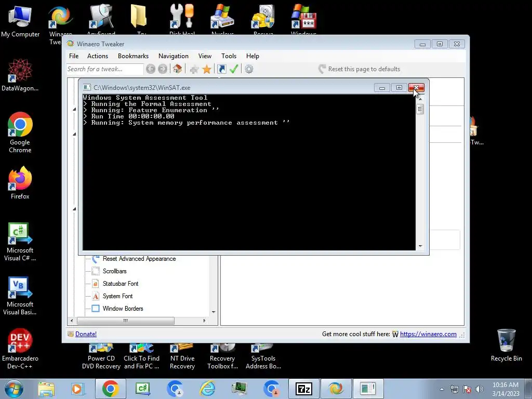Click the Action Center flag tray icon
Image resolution: width=532 pixels, height=399 pixels.
click(467, 389)
